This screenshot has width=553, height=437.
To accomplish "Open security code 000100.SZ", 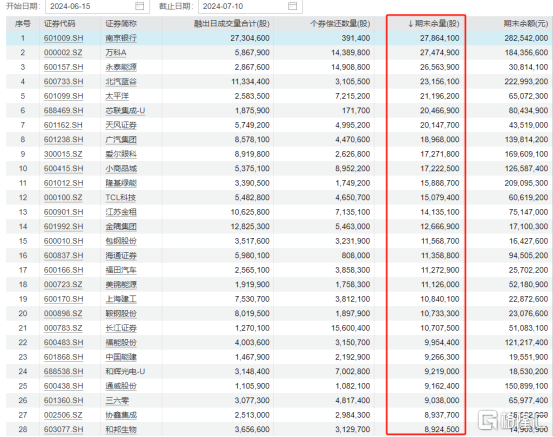I will 63,198.
